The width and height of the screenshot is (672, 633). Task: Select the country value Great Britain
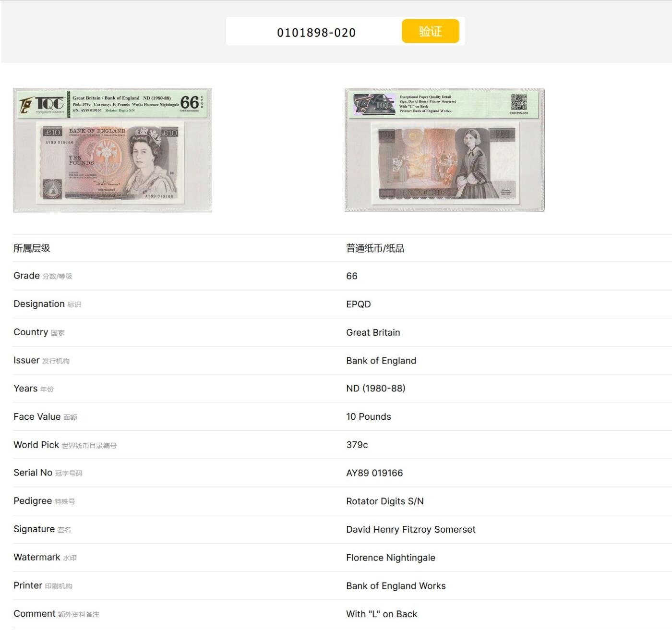pyautogui.click(x=373, y=332)
